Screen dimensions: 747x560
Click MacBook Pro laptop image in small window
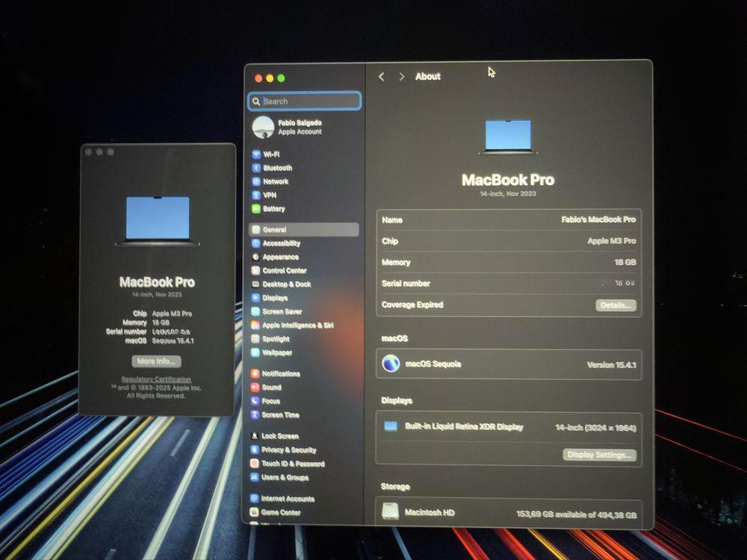coord(157,221)
